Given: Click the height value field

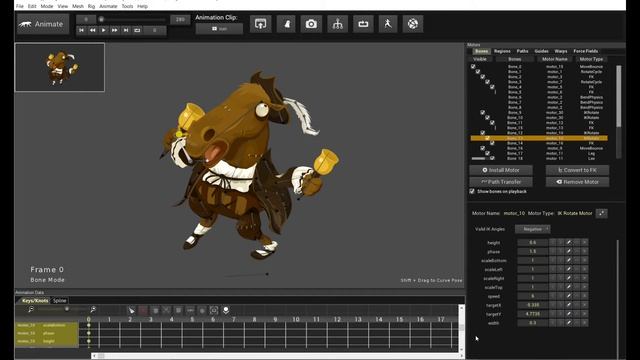Looking at the screenshot, I should (x=533, y=242).
